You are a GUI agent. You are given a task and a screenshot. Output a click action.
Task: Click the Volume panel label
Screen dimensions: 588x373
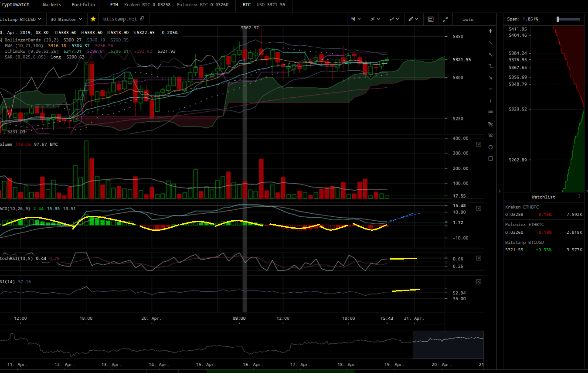coord(6,144)
